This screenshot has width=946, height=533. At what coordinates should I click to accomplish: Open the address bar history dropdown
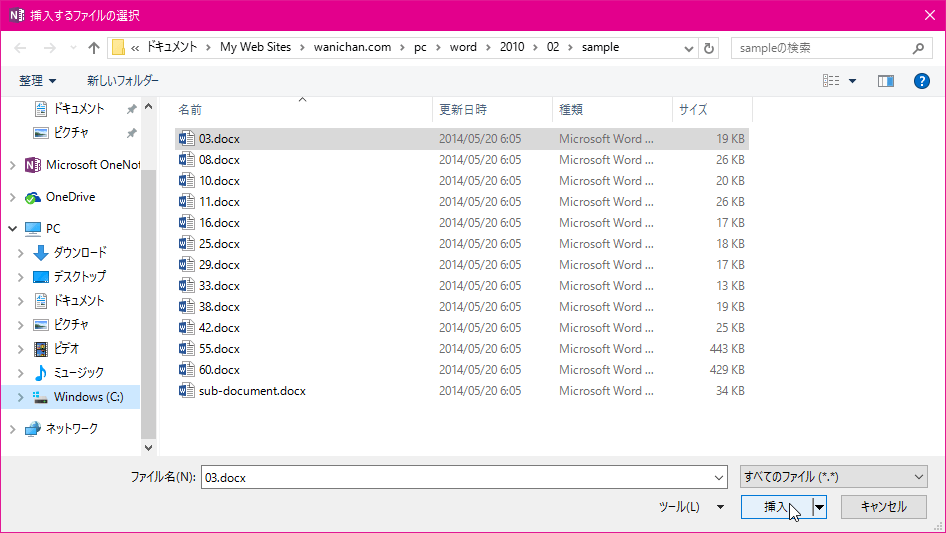688,48
